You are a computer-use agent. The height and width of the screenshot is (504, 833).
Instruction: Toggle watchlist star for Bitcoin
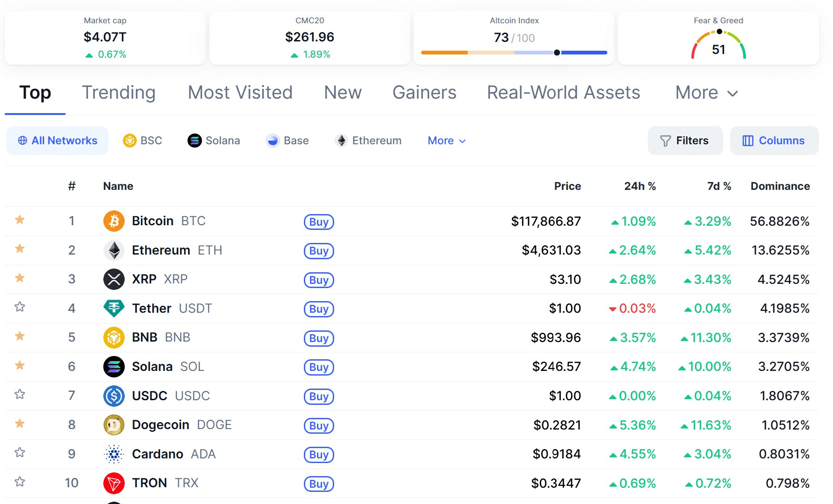tap(20, 220)
